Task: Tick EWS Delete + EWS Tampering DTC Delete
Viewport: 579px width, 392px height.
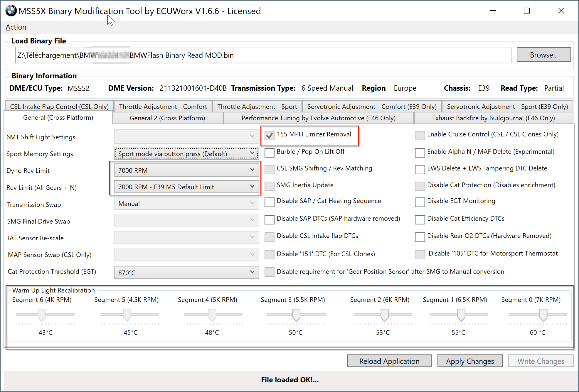Action: [420, 169]
